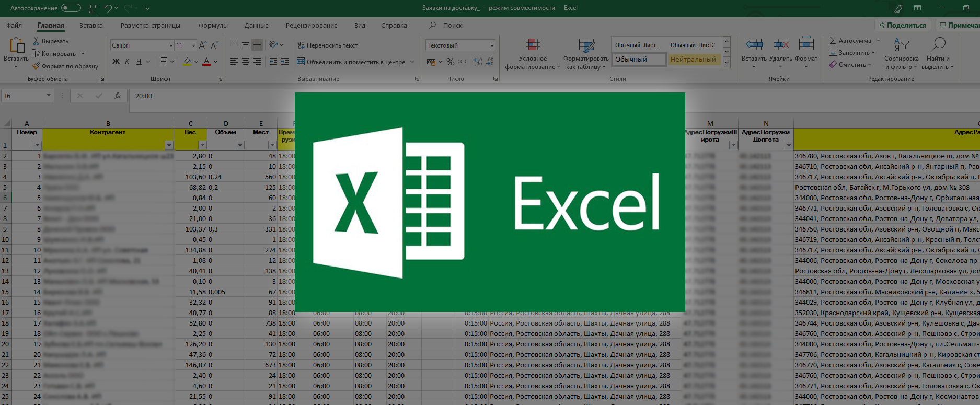Click the text orientation icon
The height and width of the screenshot is (405, 980).
point(273,45)
